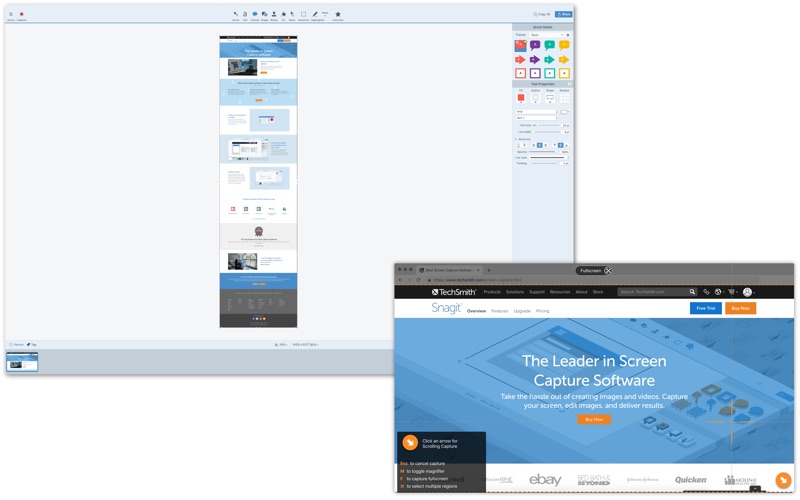Select the capture thumbnail in the tray
The width and height of the screenshot is (800, 500).
pyautogui.click(x=22, y=362)
